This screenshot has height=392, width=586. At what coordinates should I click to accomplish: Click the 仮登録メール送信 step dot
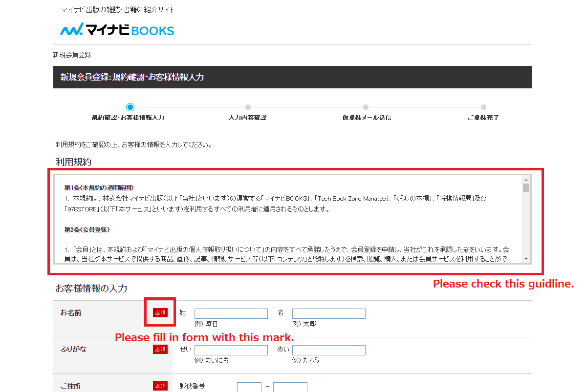pyautogui.click(x=366, y=107)
